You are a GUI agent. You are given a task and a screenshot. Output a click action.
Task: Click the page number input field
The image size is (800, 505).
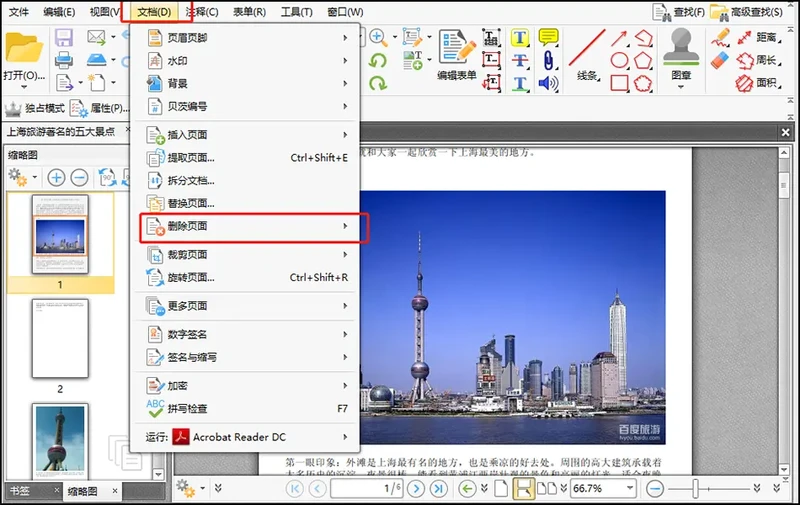[x=366, y=489]
